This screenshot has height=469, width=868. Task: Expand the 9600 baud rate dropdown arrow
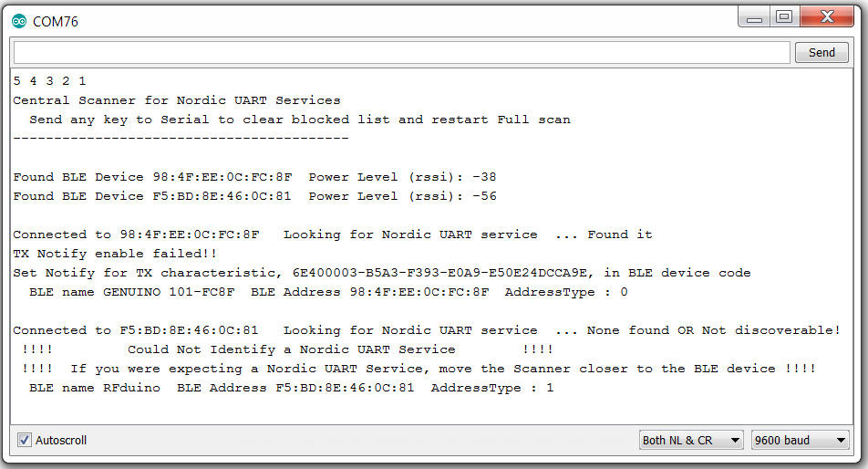(841, 440)
